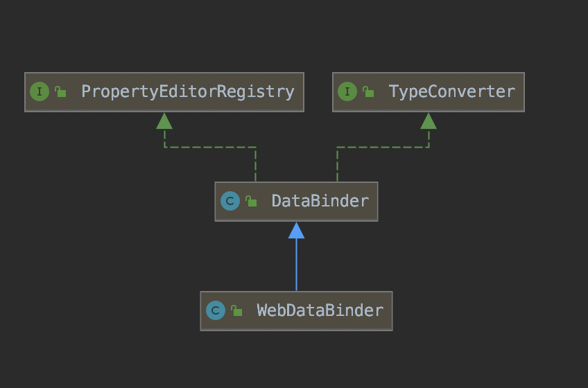Click the green lock icon beside TypeConverter
The image size is (588, 388).
tap(368, 91)
